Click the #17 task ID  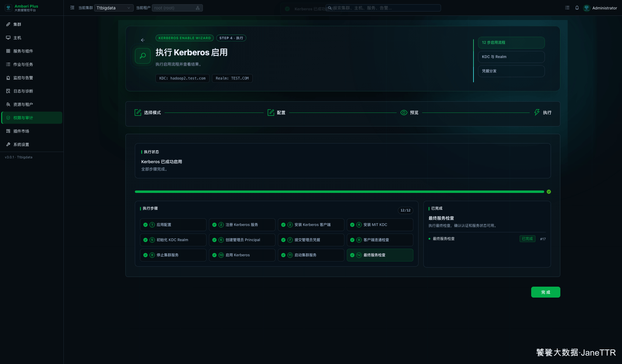[543, 239]
